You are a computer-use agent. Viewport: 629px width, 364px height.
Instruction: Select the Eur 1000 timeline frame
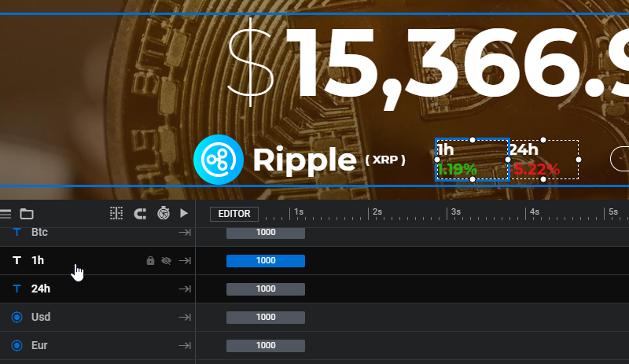pyautogui.click(x=266, y=346)
